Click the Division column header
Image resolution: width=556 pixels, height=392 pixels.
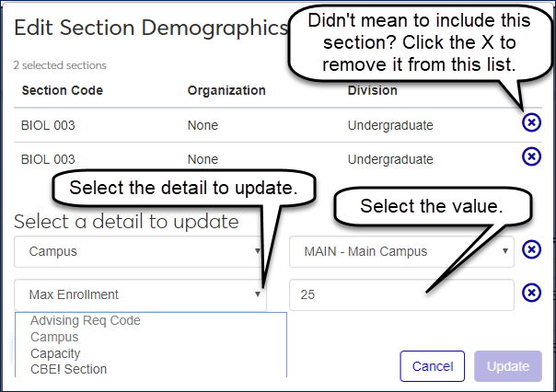[372, 90]
